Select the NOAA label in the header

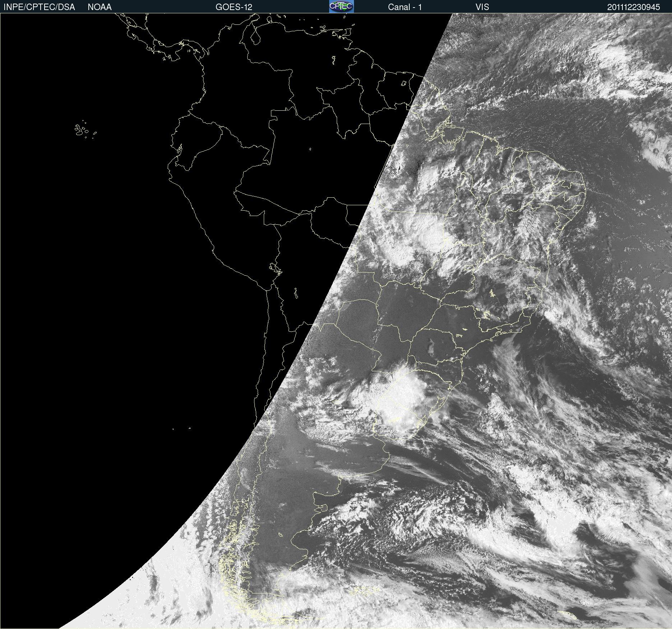click(100, 7)
